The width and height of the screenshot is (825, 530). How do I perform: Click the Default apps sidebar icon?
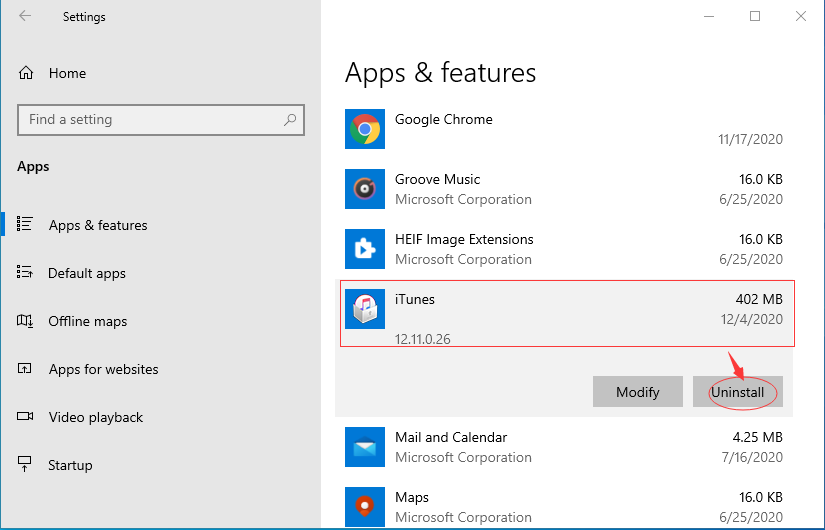click(x=25, y=272)
